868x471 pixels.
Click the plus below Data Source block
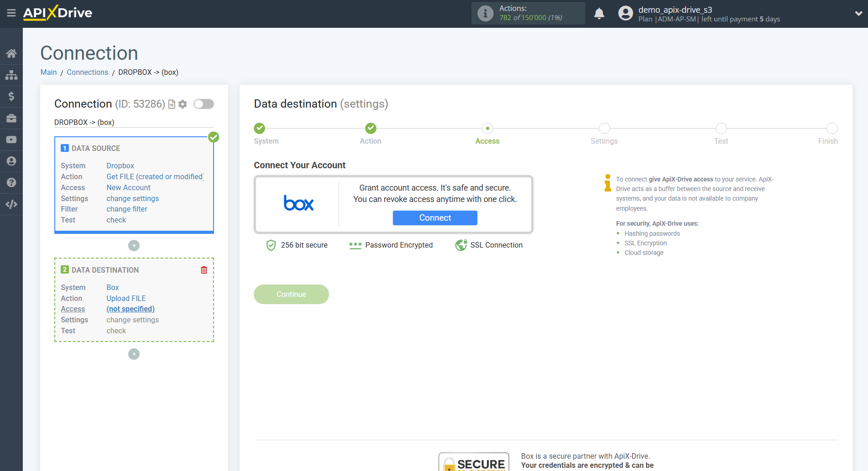pos(134,245)
